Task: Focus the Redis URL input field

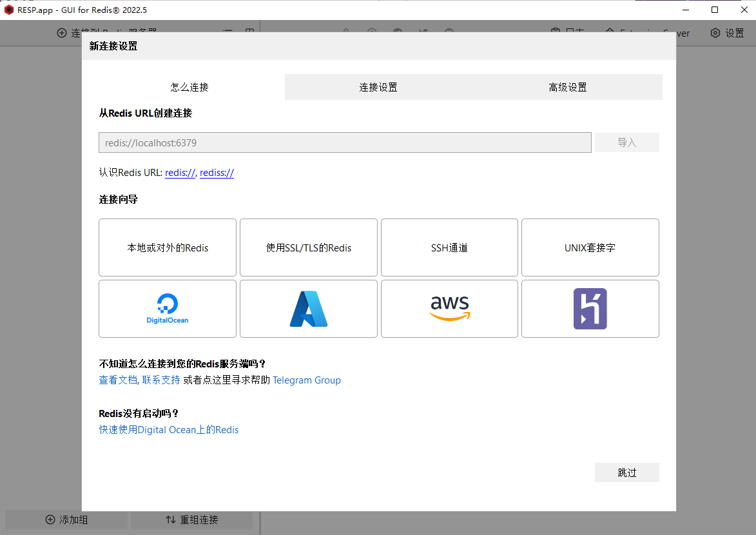Action: pos(345,142)
